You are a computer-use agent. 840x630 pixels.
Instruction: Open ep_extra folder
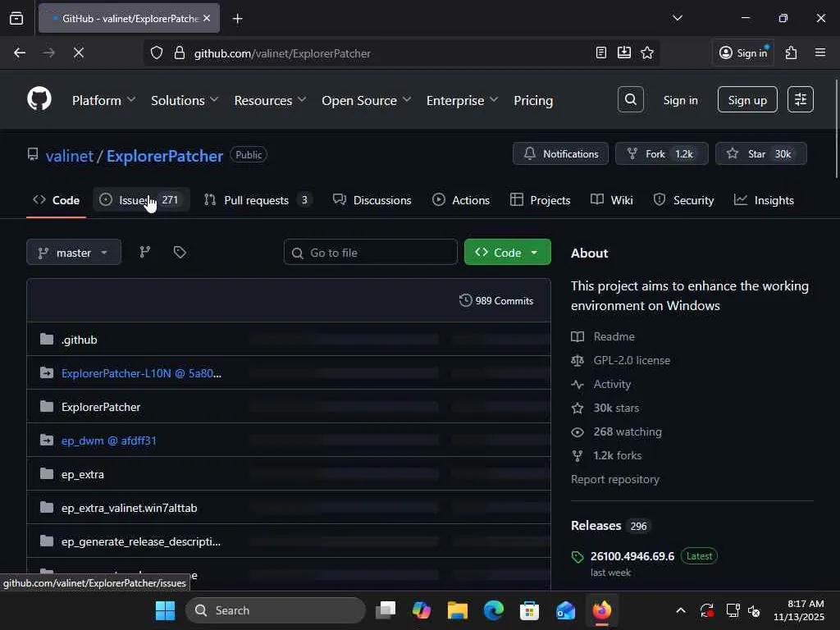tap(83, 474)
